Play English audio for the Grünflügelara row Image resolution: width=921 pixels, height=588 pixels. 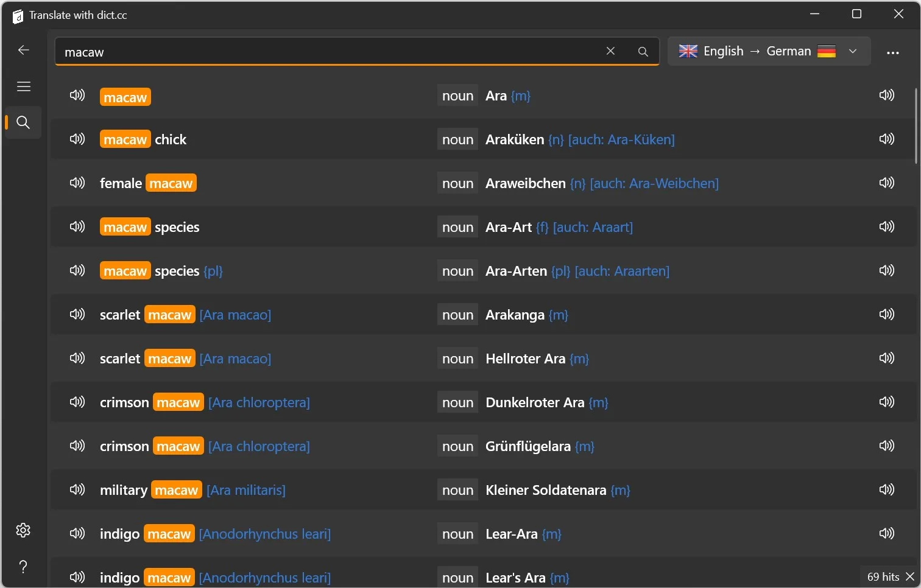point(77,446)
